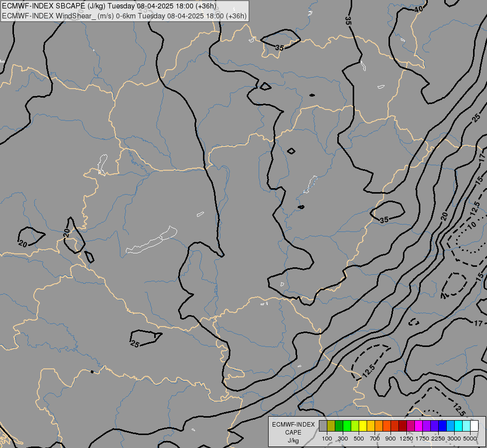Click legend tick value 500

[x=359, y=439]
